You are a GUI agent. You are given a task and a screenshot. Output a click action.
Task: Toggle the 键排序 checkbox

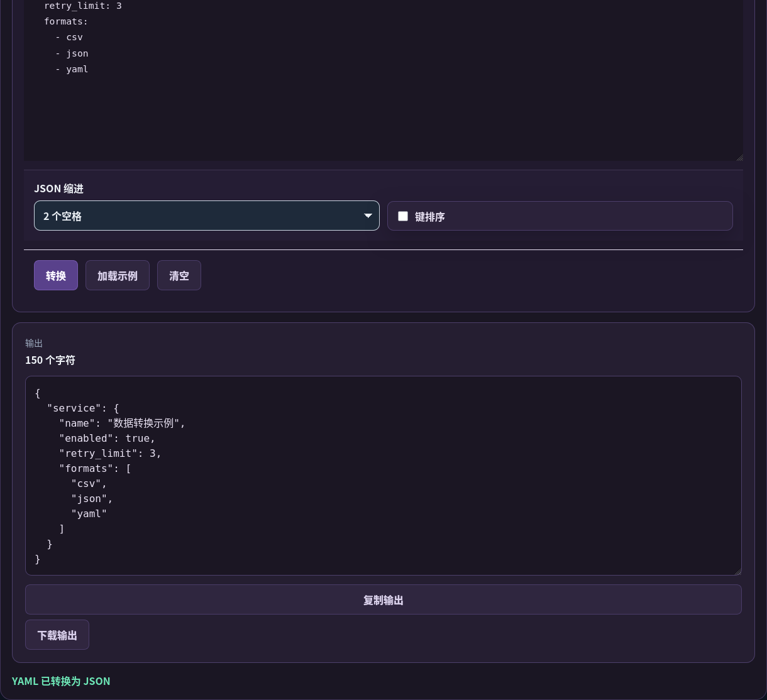(403, 216)
